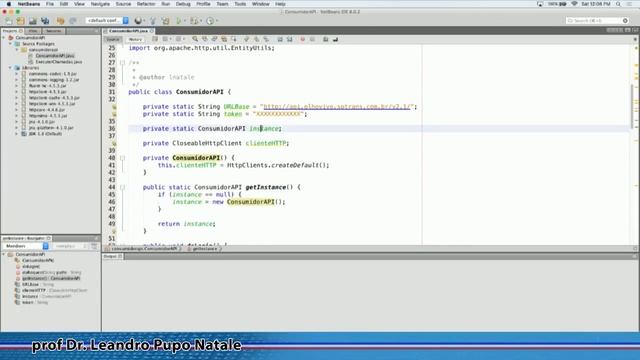The width and height of the screenshot is (640, 360).
Task: Collapse the Libraries node
Action: pyautogui.click(x=11, y=68)
